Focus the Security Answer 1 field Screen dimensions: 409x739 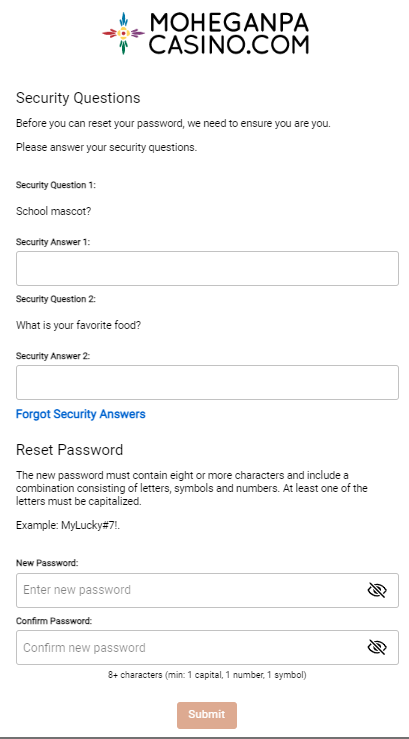(207, 268)
